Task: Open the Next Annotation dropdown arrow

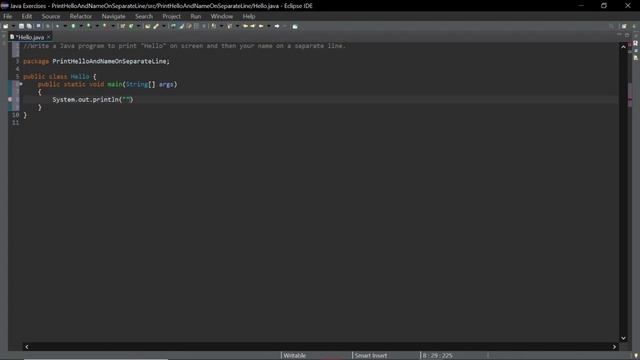Action: (222, 26)
